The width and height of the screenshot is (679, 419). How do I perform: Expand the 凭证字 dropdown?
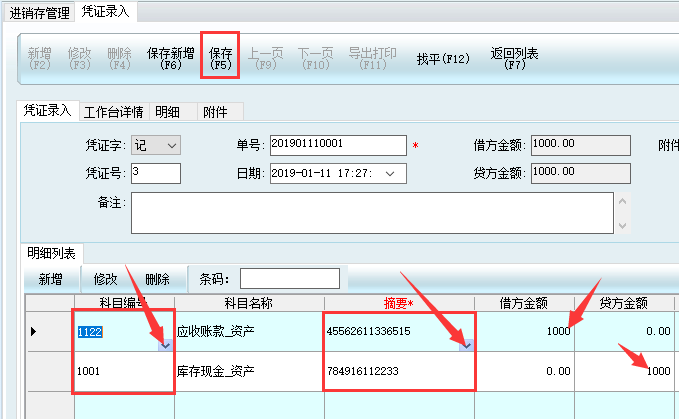[x=171, y=146]
